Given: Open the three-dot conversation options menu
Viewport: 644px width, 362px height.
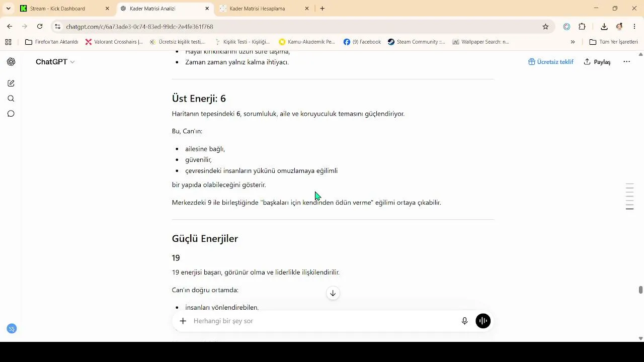Looking at the screenshot, I should [626, 62].
